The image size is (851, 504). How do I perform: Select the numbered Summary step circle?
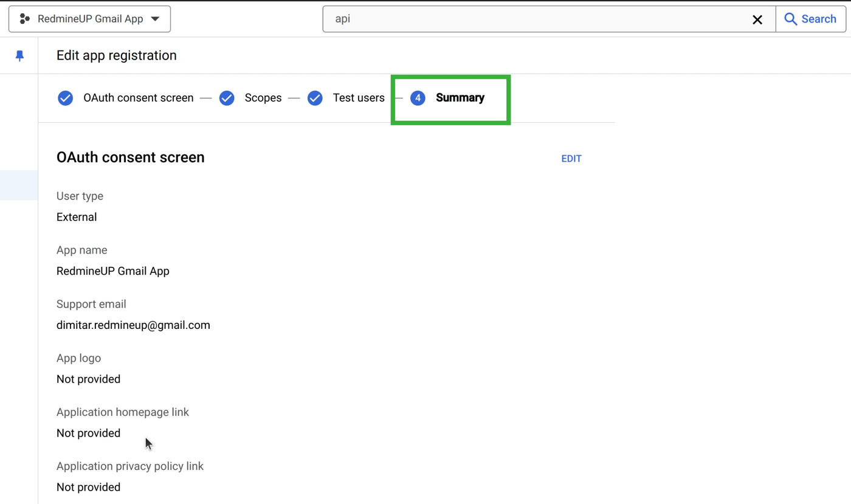tap(418, 98)
